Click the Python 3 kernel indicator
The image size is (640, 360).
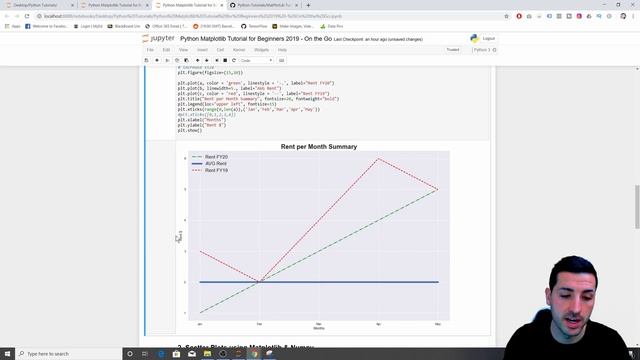click(484, 50)
